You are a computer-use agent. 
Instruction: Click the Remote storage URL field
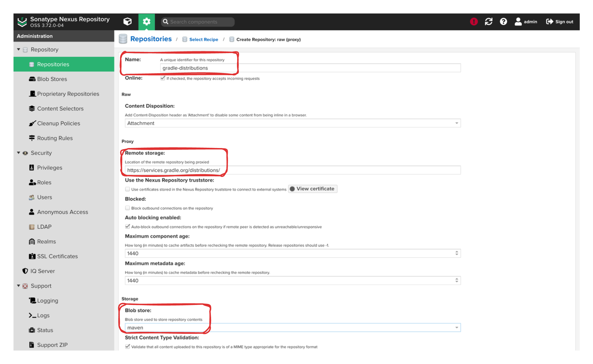[x=293, y=170]
